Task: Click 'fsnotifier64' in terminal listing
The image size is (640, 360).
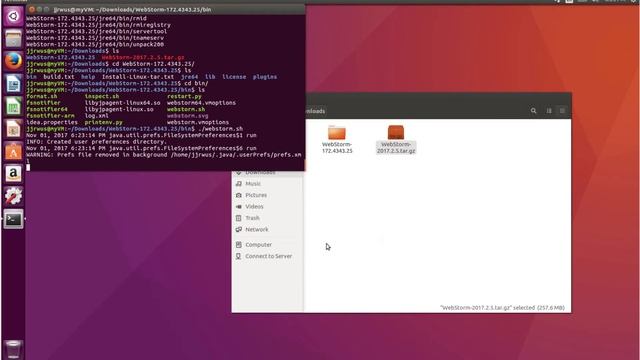Action: (47, 109)
